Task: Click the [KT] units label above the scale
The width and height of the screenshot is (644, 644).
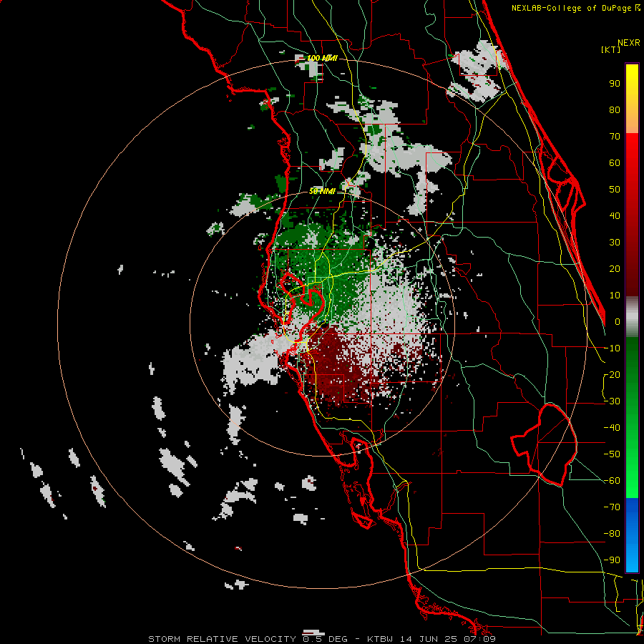Action: (x=611, y=49)
